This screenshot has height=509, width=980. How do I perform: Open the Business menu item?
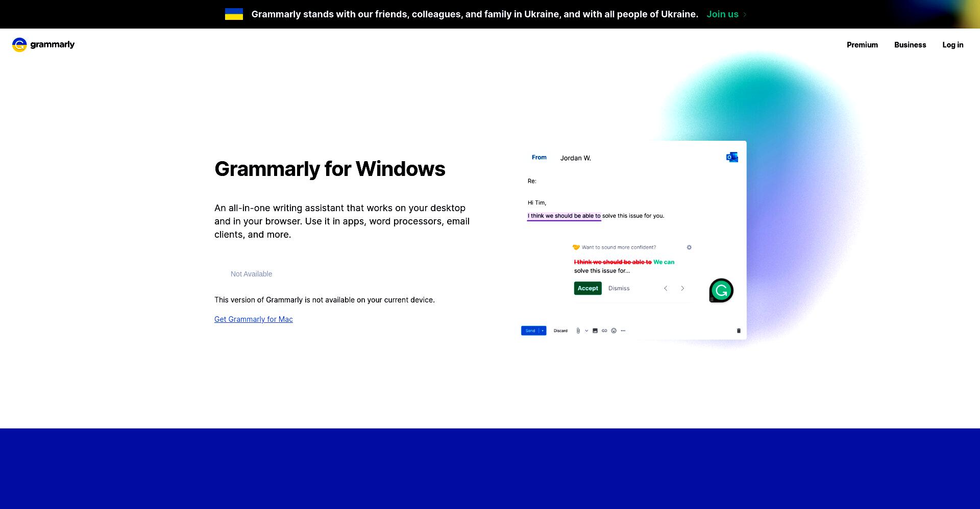pos(910,45)
